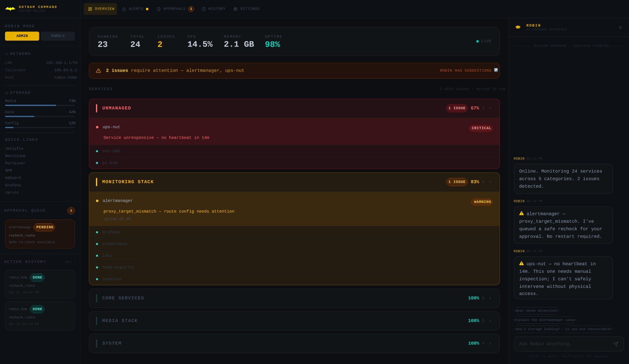629x364 pixels.
Task: Select the cadvisor service row
Action: point(294,279)
